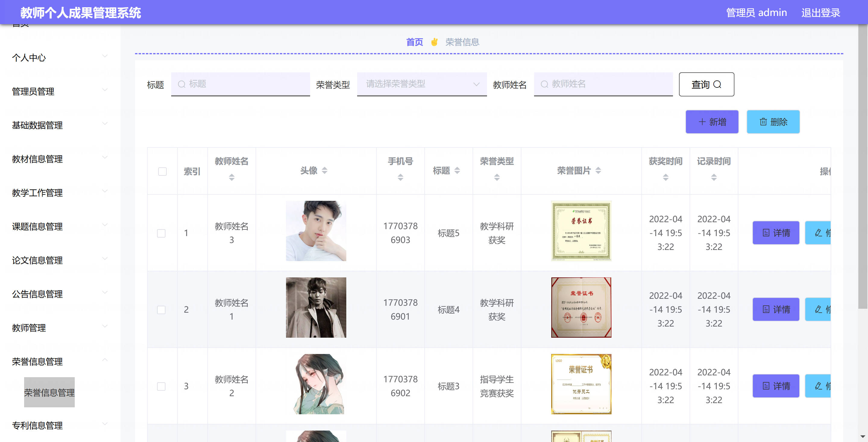Click the edit button in 标题5 row
The image size is (868, 442).
[818, 233]
